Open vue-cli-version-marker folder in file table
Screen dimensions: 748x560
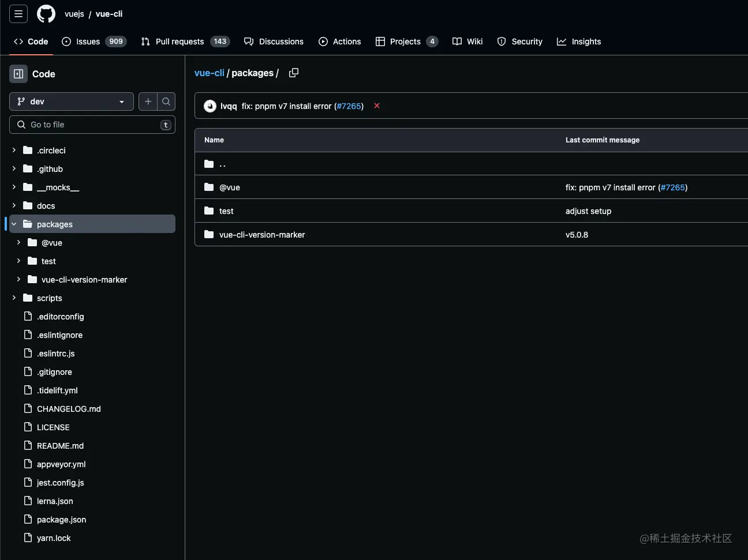262,235
